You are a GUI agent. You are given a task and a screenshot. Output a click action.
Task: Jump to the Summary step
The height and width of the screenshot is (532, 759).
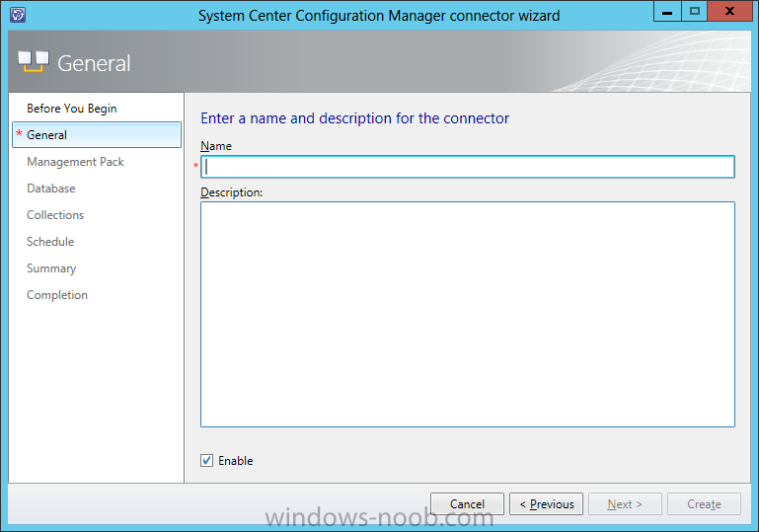(x=51, y=268)
